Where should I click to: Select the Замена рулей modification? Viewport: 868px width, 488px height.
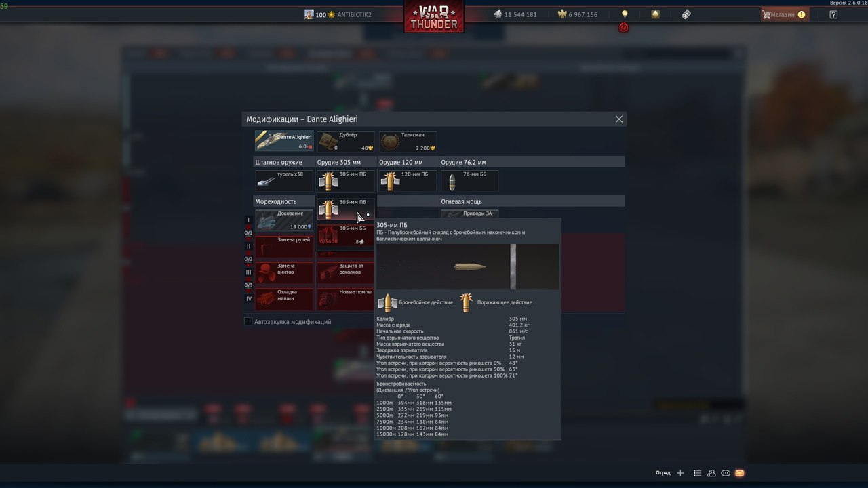[x=284, y=246]
